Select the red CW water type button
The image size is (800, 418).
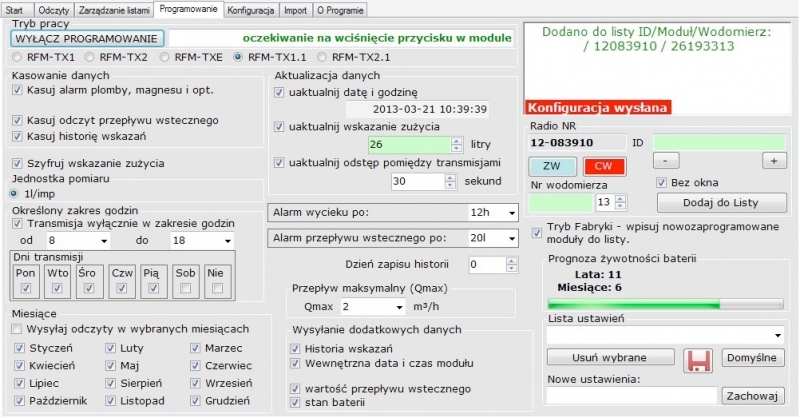(601, 165)
